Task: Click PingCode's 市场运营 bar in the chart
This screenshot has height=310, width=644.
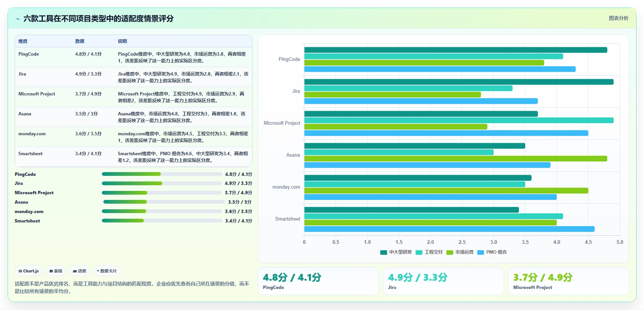Action: 424,63
